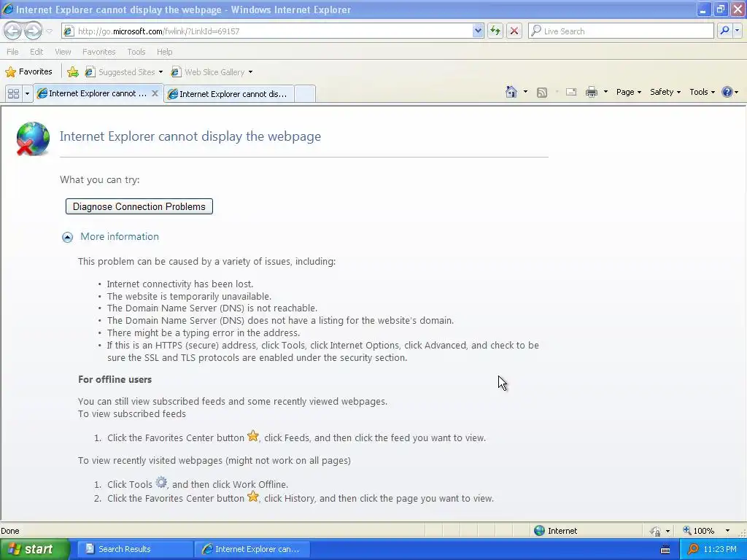Click the Windows Start button

point(35,549)
